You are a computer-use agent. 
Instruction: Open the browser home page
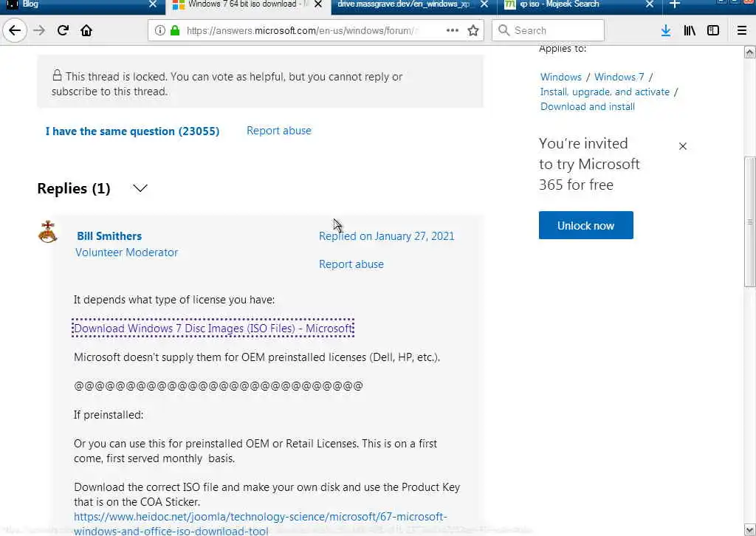pos(86,30)
